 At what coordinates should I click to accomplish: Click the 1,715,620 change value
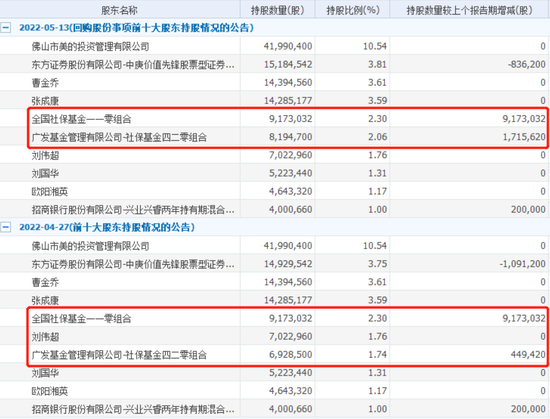coord(524,137)
